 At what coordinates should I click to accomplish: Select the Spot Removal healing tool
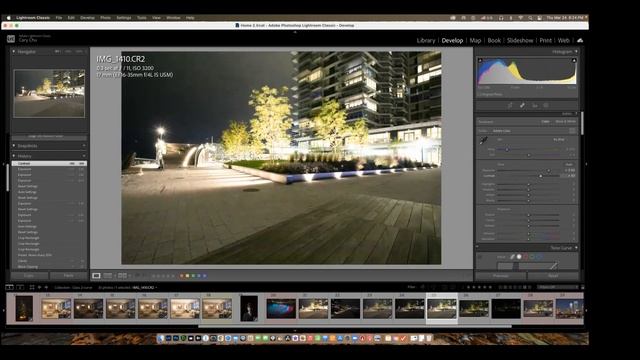coord(522,105)
